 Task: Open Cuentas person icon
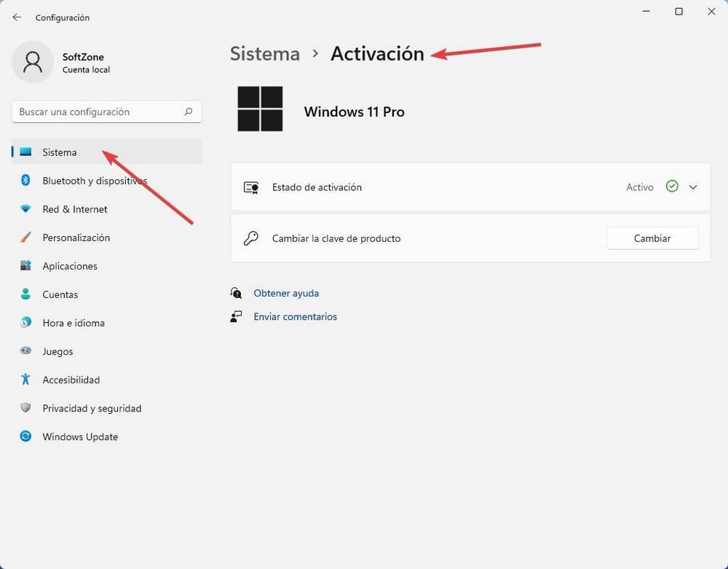click(x=25, y=294)
